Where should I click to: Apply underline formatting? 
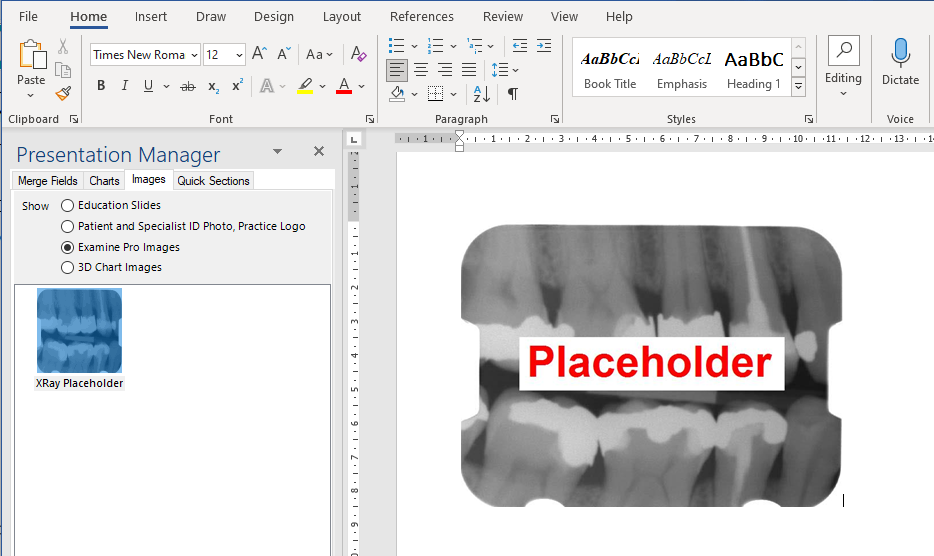[x=148, y=86]
